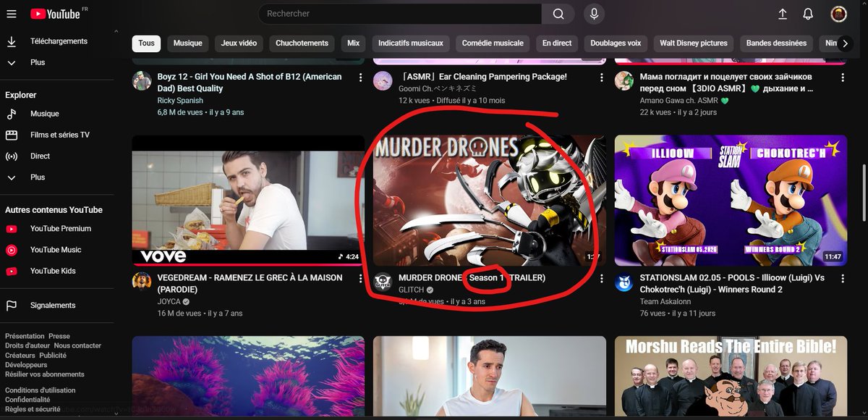868x420 pixels.
Task: Open YouTube Music
Action: coord(56,250)
